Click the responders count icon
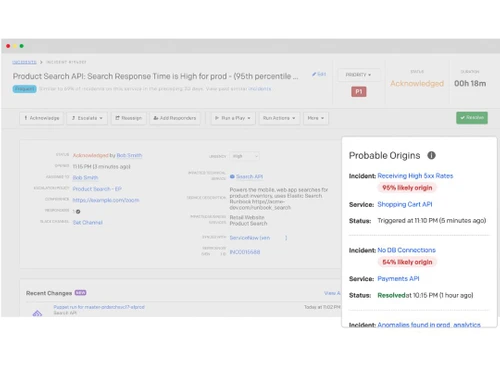This screenshot has height=375, width=500. (x=78, y=212)
